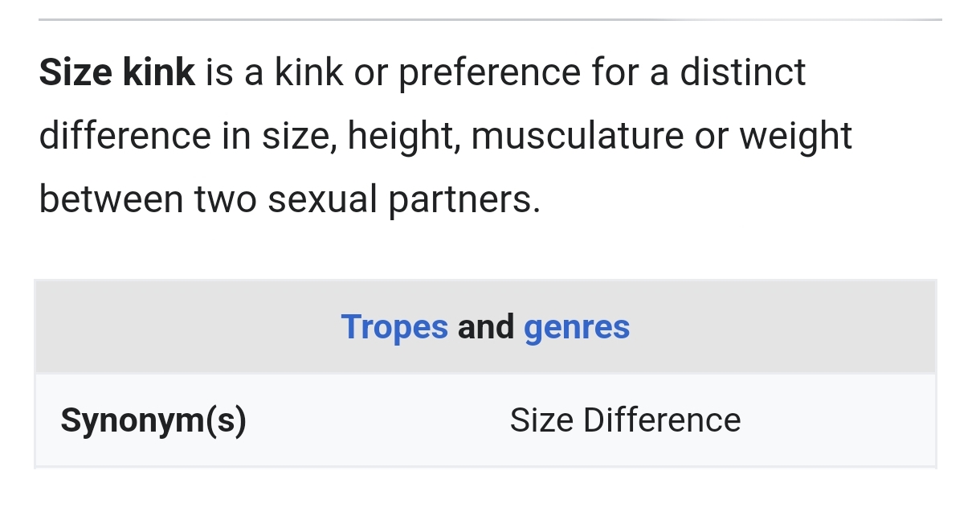Open the Tropes link
This screenshot has width=980, height=520.
coord(394,327)
